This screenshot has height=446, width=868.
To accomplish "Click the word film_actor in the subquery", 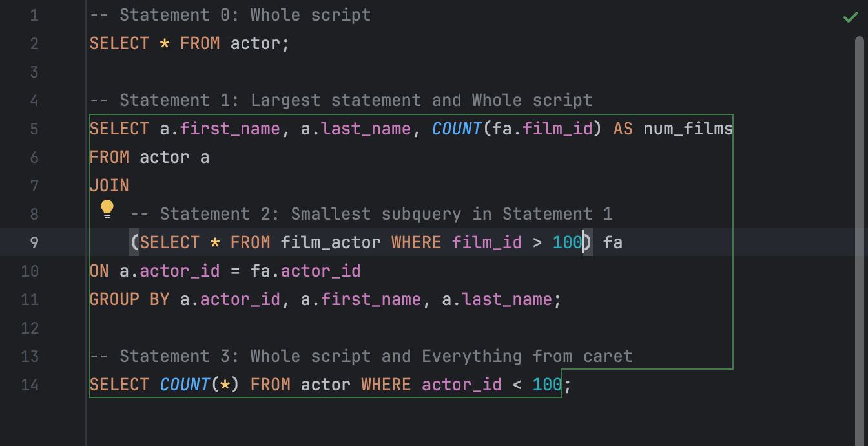I will click(330, 242).
